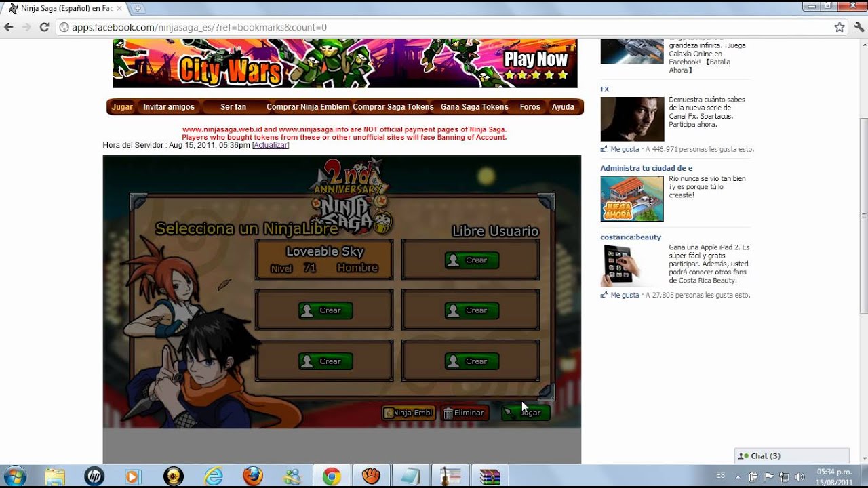This screenshot has width=868, height=488.
Task: Click Crear in bottom left slot
Action: (325, 361)
